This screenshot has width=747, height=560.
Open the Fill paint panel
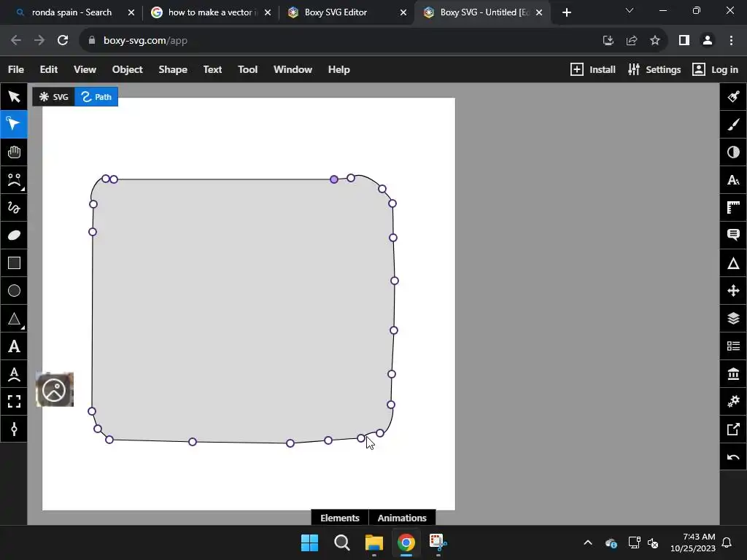tap(733, 97)
